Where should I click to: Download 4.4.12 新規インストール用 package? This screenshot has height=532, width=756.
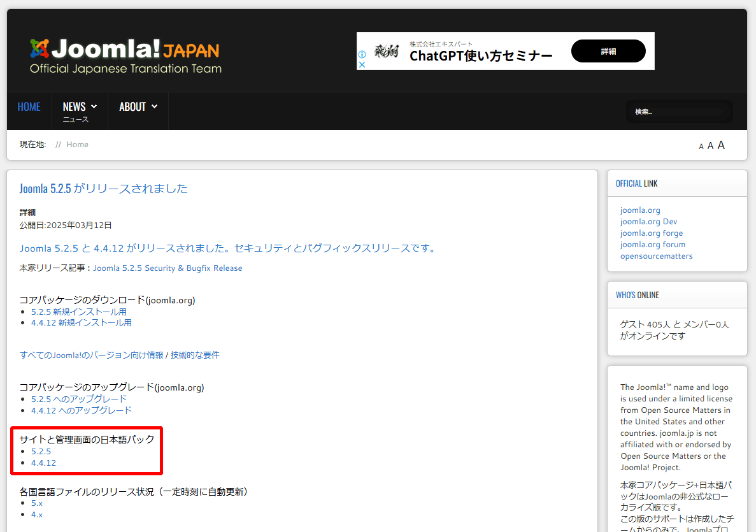tap(82, 322)
